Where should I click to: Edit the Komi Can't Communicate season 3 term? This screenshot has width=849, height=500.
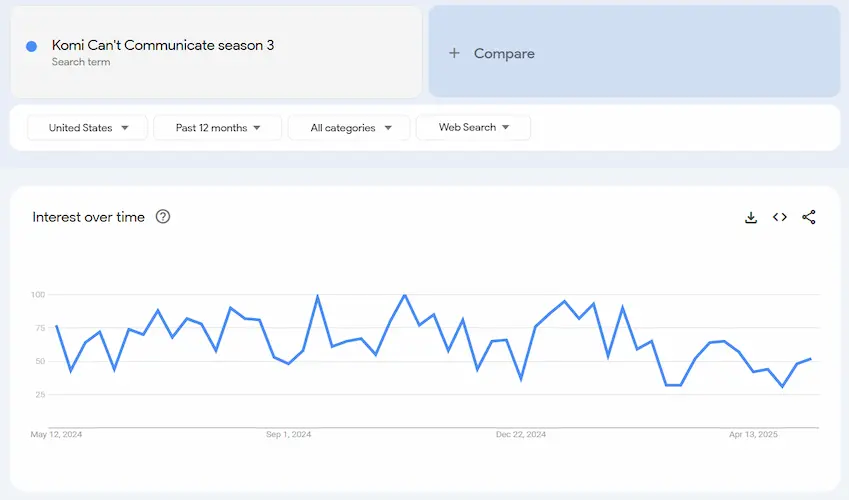pos(163,45)
